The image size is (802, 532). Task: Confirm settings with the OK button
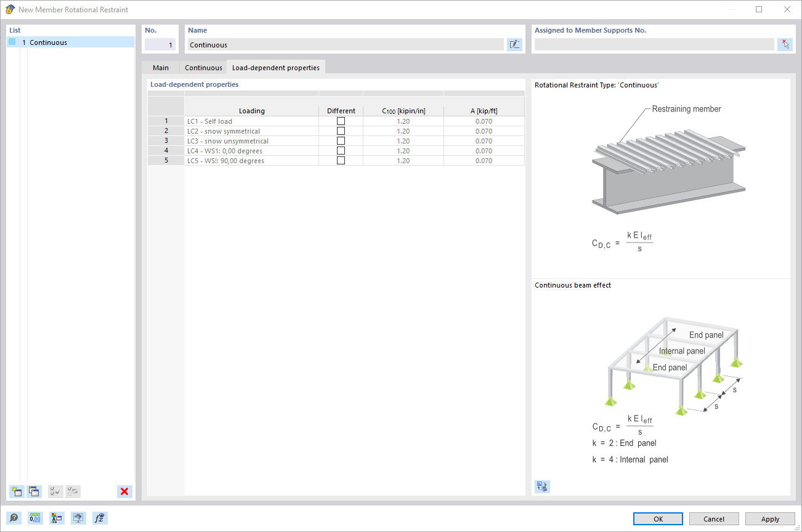(x=657, y=518)
